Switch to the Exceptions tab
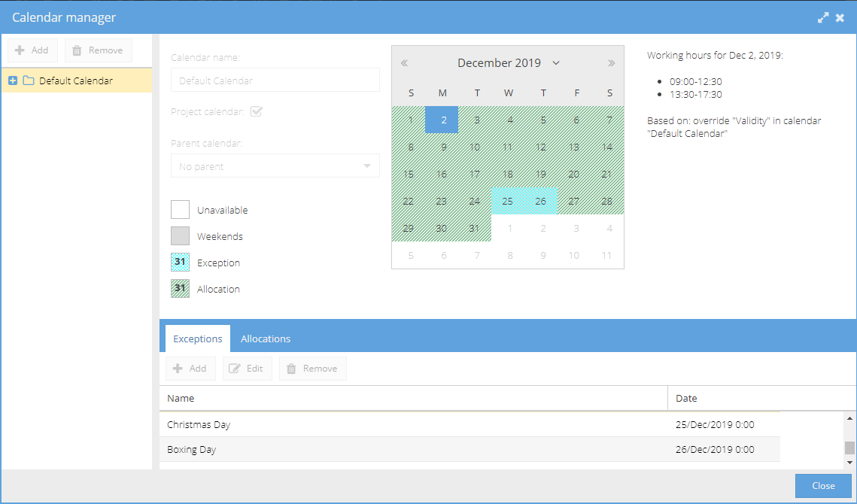 196,339
